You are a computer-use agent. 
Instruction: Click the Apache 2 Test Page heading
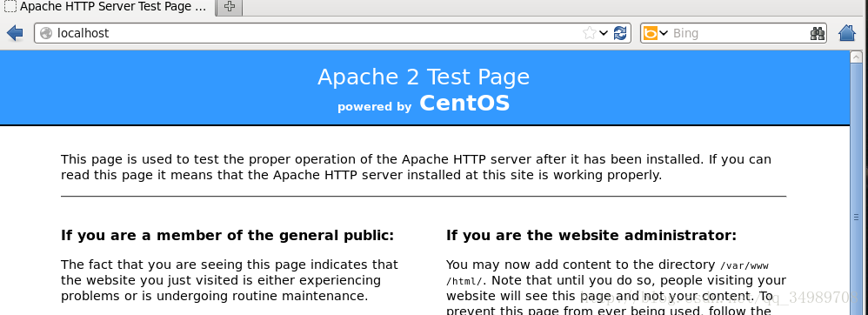click(x=424, y=77)
